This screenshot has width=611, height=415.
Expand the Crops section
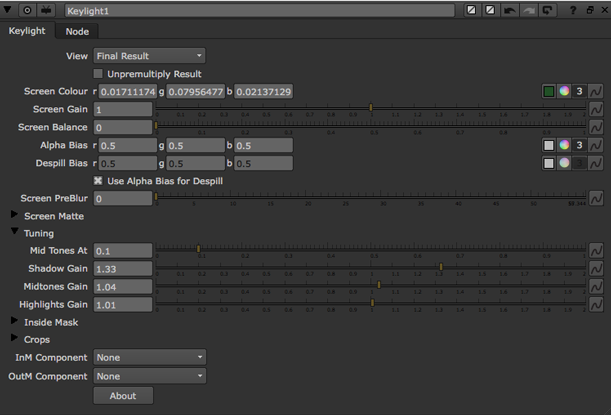[x=14, y=338]
